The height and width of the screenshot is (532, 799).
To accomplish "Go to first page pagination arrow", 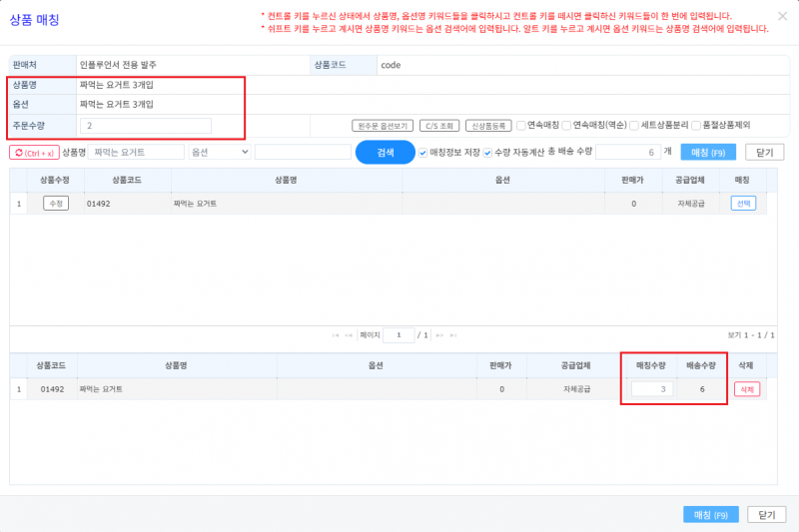I will 336,335.
